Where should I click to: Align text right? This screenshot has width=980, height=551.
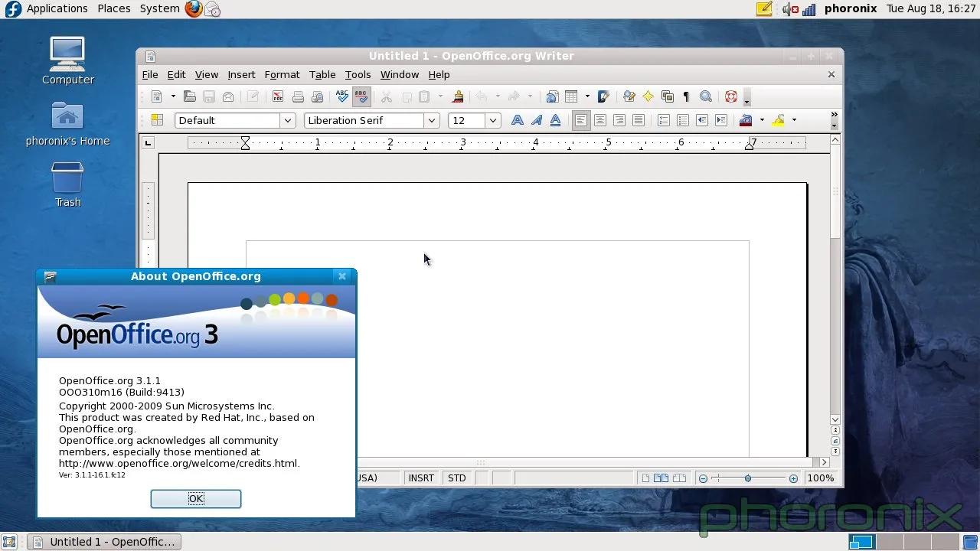coord(619,120)
